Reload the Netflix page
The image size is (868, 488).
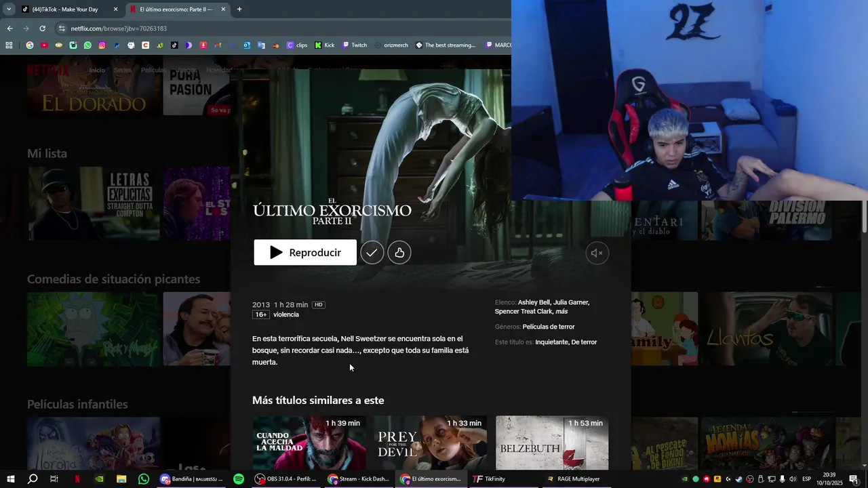(42, 28)
